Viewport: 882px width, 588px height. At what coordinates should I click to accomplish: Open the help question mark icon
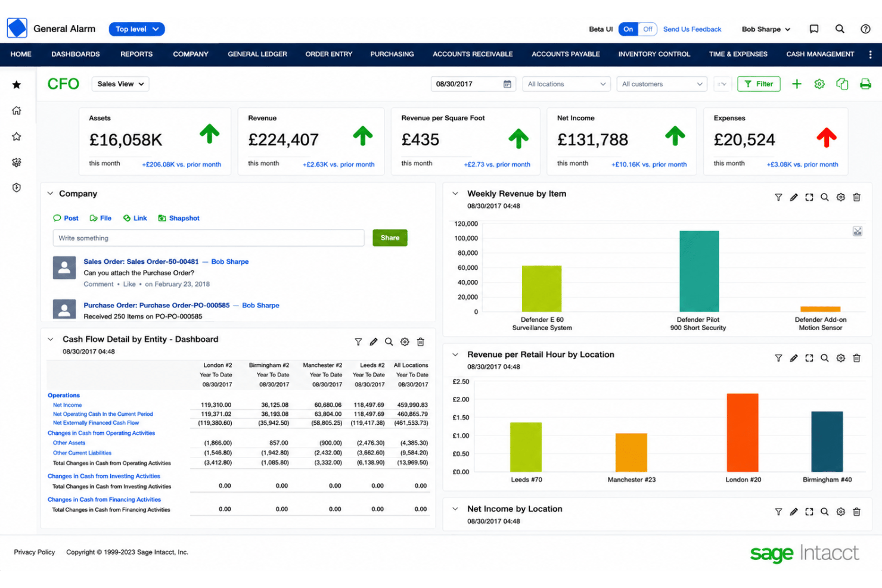pos(865,29)
